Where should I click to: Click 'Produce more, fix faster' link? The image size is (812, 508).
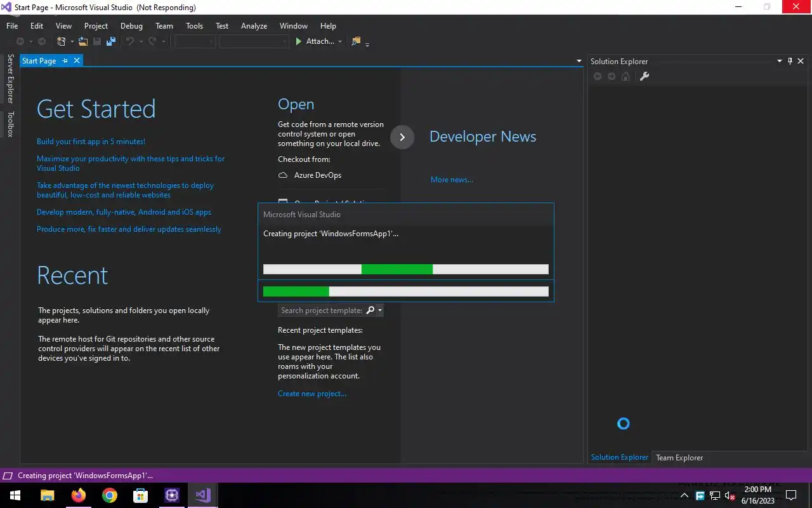point(129,229)
